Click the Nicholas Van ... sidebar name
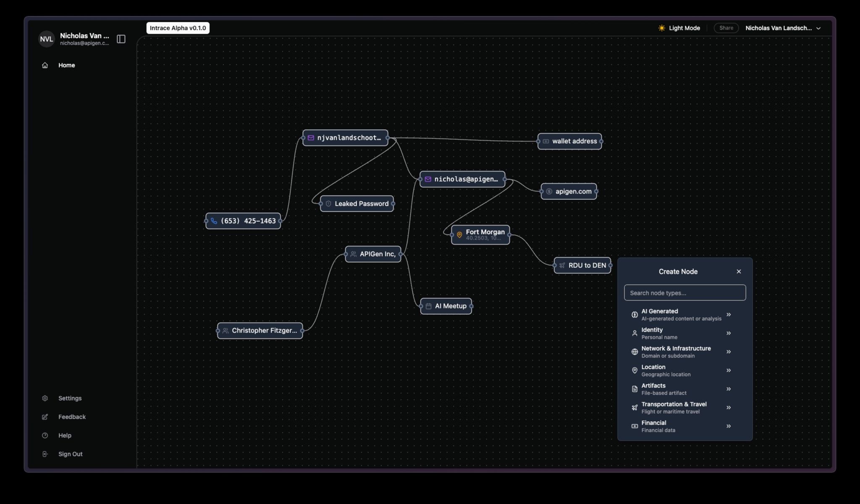 tap(84, 36)
